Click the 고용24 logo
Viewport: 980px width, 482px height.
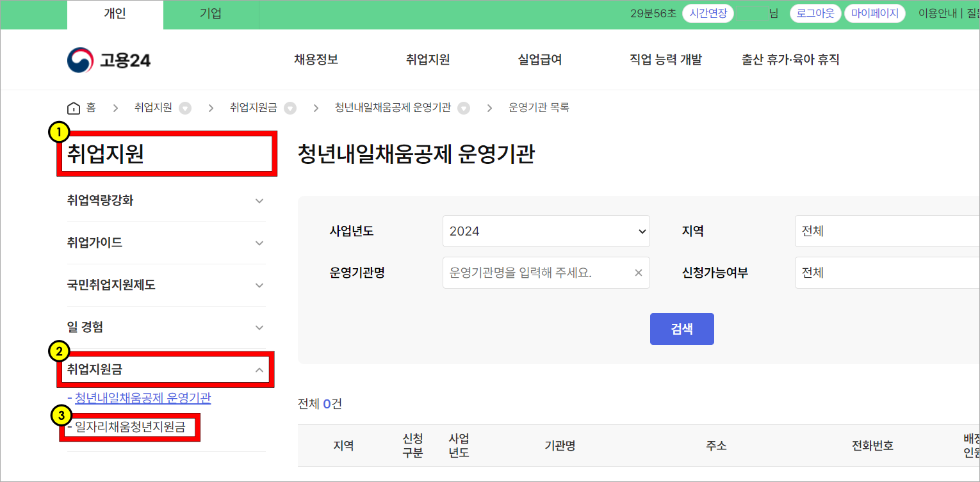point(108,60)
